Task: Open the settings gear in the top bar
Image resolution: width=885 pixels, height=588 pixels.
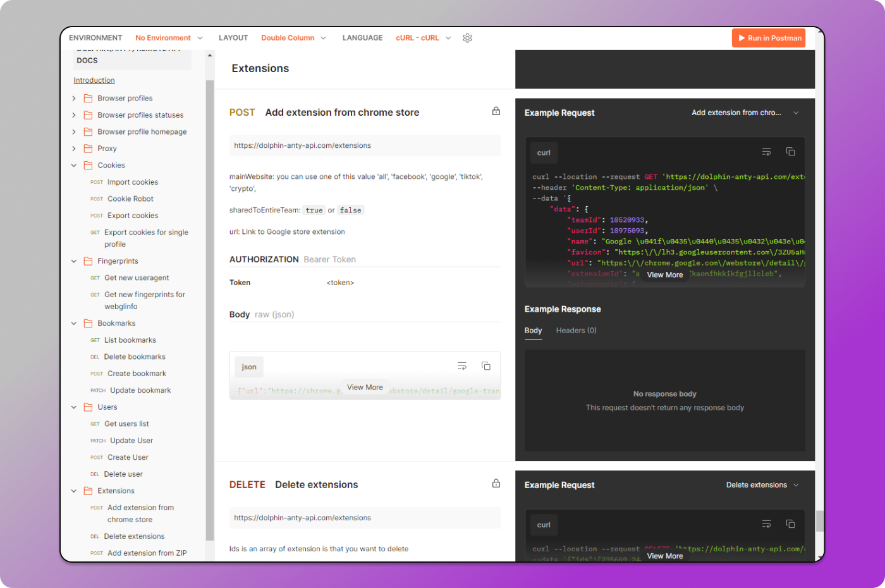Action: click(x=467, y=38)
